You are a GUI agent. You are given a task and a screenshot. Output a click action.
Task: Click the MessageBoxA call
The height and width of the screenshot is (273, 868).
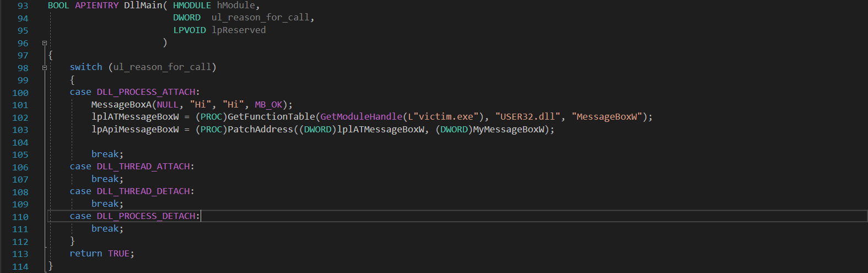tap(121, 105)
